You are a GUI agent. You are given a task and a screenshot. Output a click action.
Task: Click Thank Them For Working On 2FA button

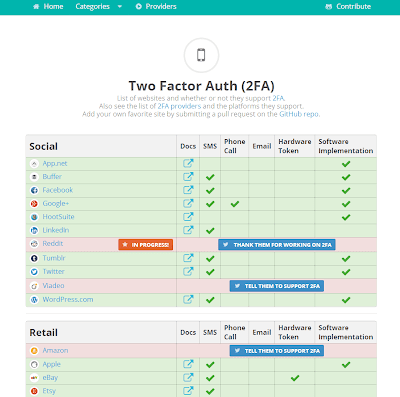277,245
